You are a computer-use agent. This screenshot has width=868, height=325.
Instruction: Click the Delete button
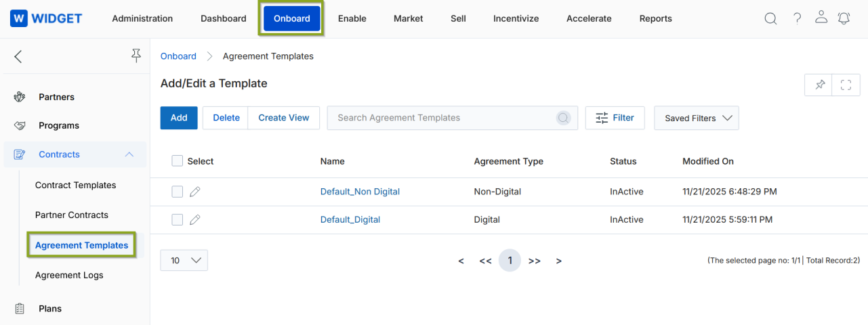226,118
